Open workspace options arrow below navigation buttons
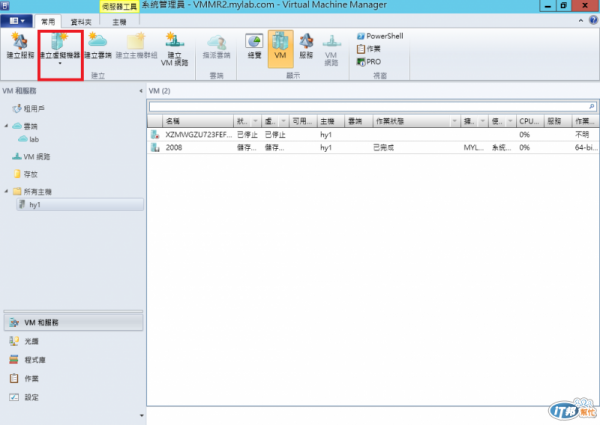600x425 pixels. point(142,415)
